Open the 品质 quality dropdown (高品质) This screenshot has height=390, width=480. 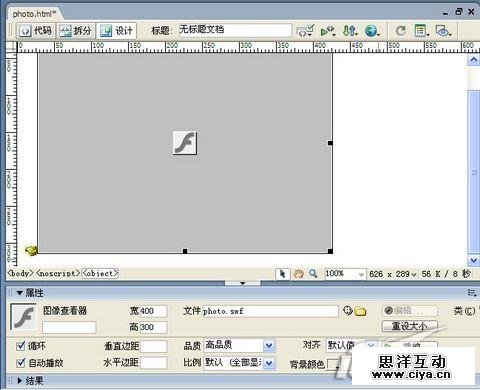tap(239, 345)
